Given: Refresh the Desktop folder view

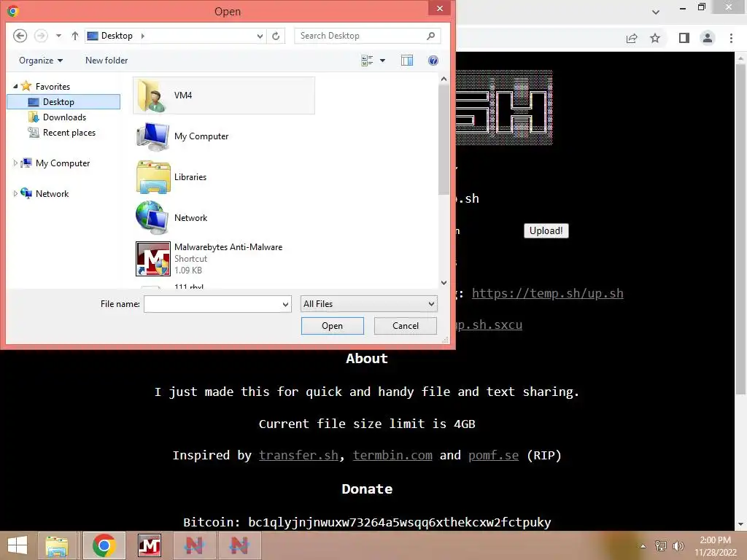Looking at the screenshot, I should [x=276, y=36].
